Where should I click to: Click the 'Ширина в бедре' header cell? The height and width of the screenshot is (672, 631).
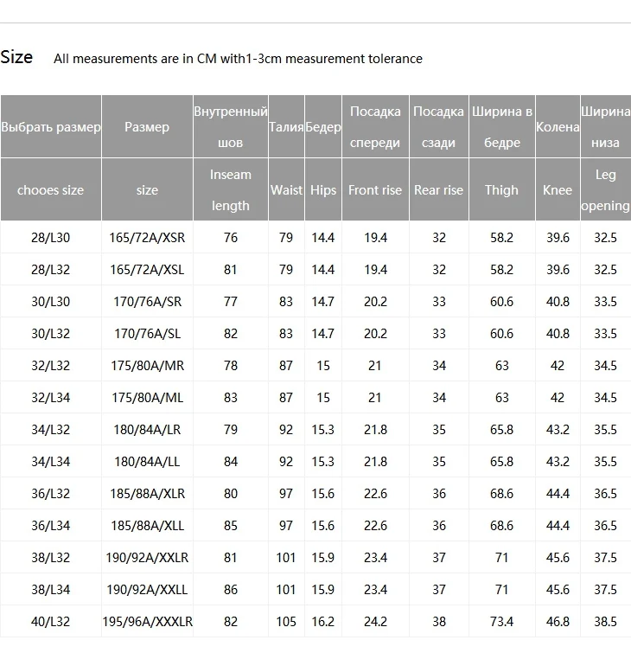(x=501, y=127)
